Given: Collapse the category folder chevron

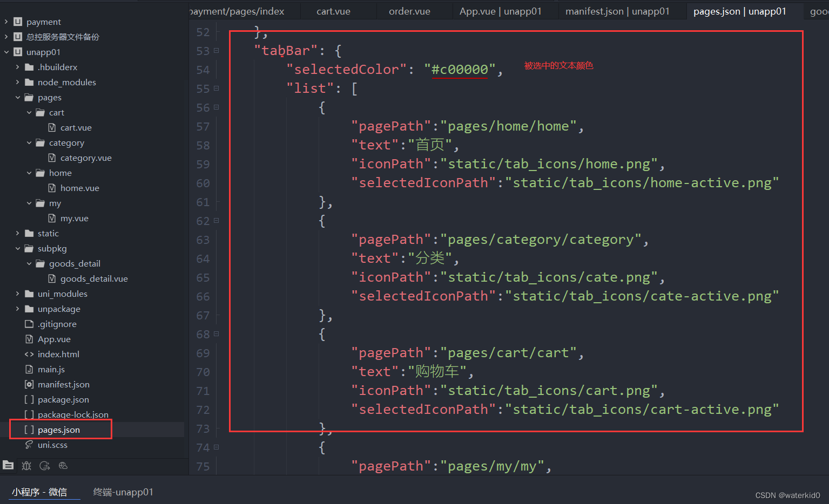Looking at the screenshot, I should (x=29, y=142).
